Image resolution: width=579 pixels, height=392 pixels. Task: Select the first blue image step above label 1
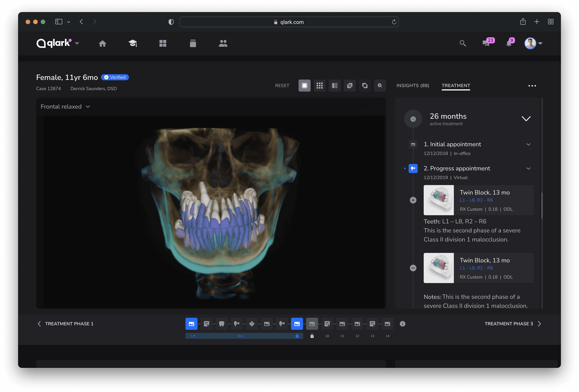tap(191, 324)
